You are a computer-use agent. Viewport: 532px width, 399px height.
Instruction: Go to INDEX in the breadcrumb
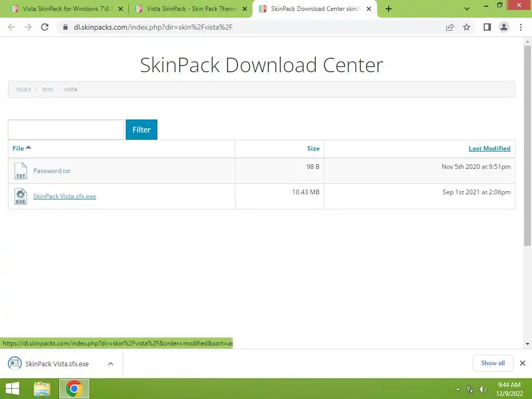pos(23,89)
